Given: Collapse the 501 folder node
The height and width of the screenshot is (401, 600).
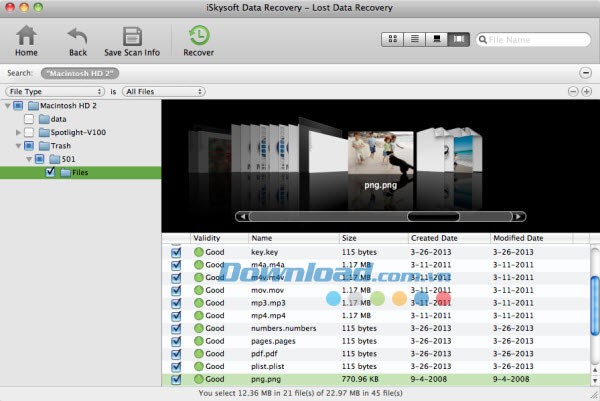Looking at the screenshot, I should coord(29,159).
